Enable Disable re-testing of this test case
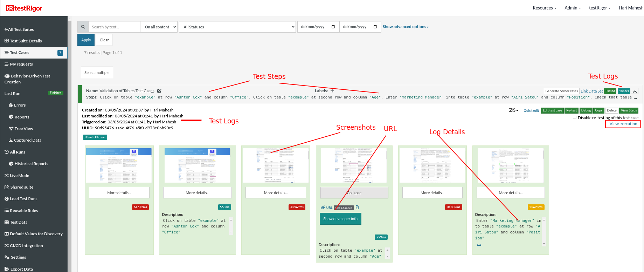Screen dimensions: 644x272 (x=574, y=117)
